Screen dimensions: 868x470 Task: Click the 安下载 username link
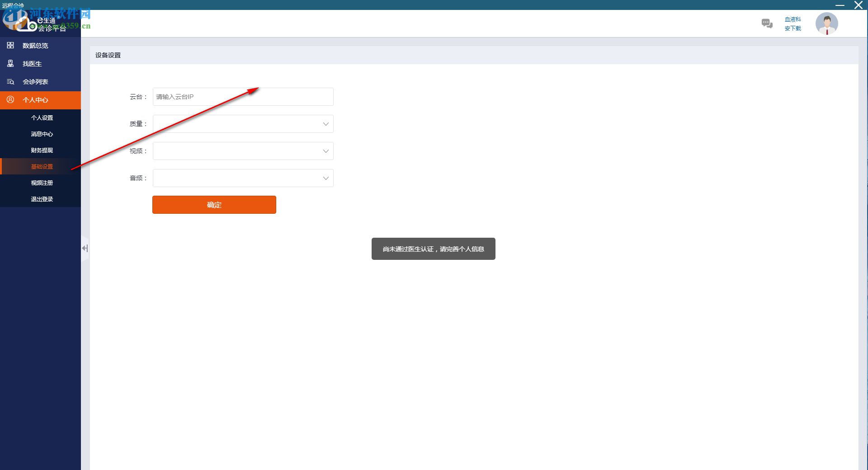click(x=793, y=28)
